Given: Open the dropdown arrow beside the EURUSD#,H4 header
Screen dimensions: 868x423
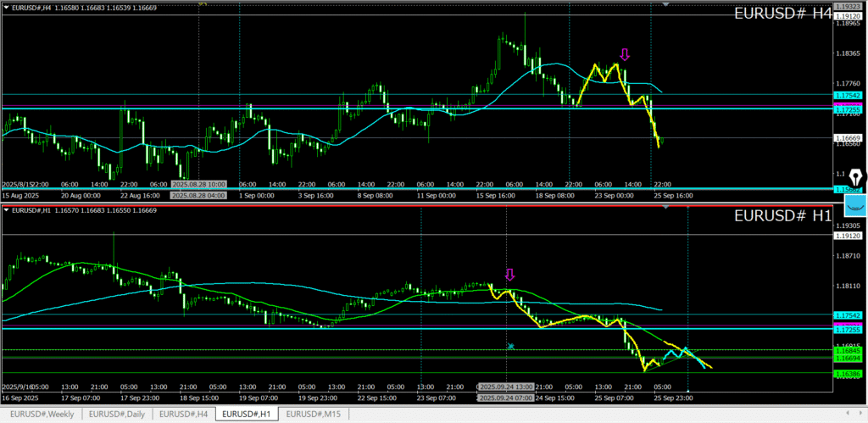Looking at the screenshot, I should (x=6, y=8).
